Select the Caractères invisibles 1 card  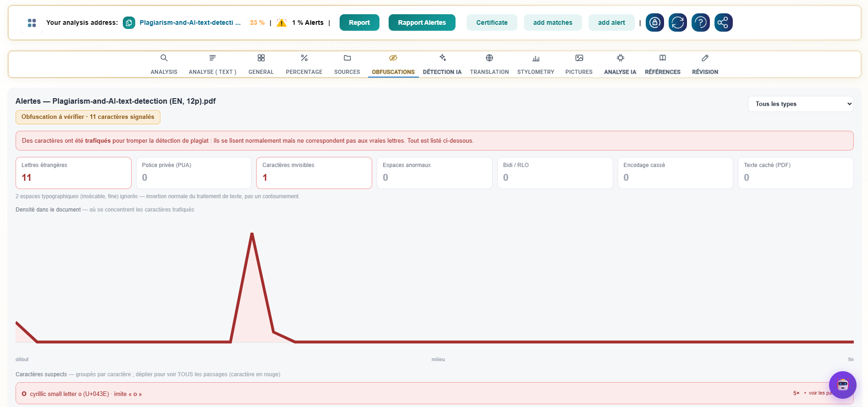click(x=314, y=173)
